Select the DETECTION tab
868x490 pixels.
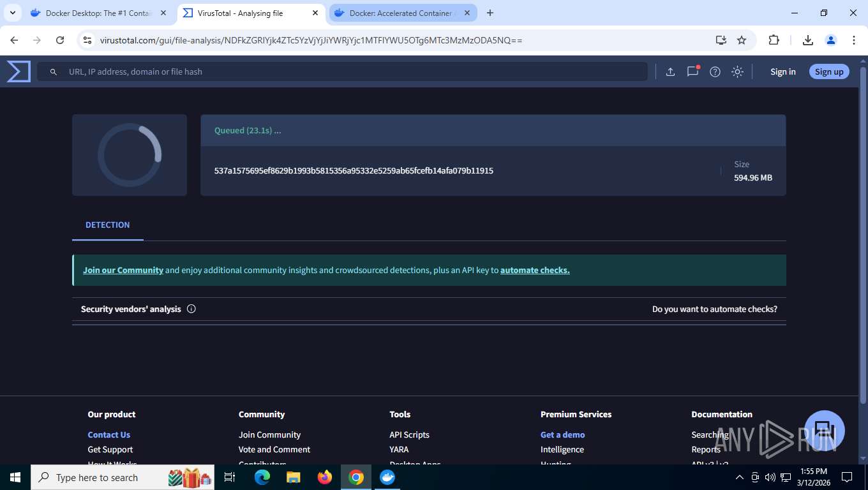tap(108, 225)
